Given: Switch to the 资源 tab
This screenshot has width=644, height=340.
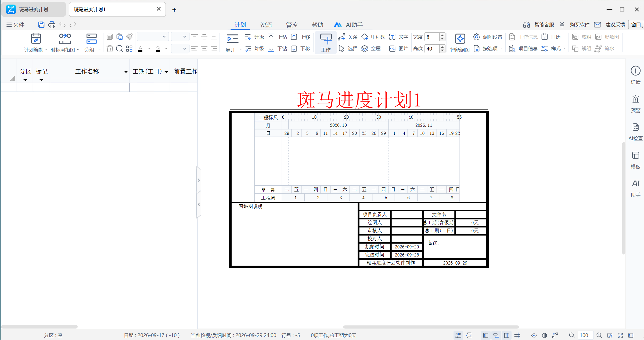Looking at the screenshot, I should point(266,25).
